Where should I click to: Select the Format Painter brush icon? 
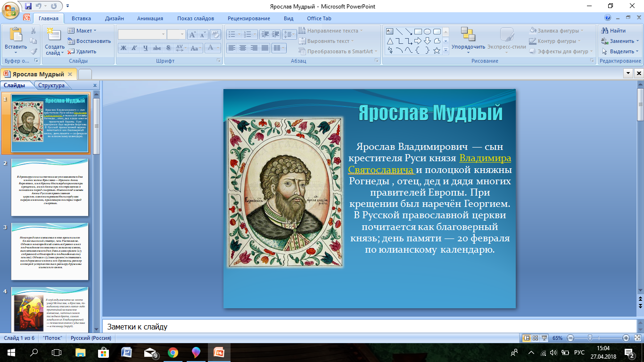point(33,51)
